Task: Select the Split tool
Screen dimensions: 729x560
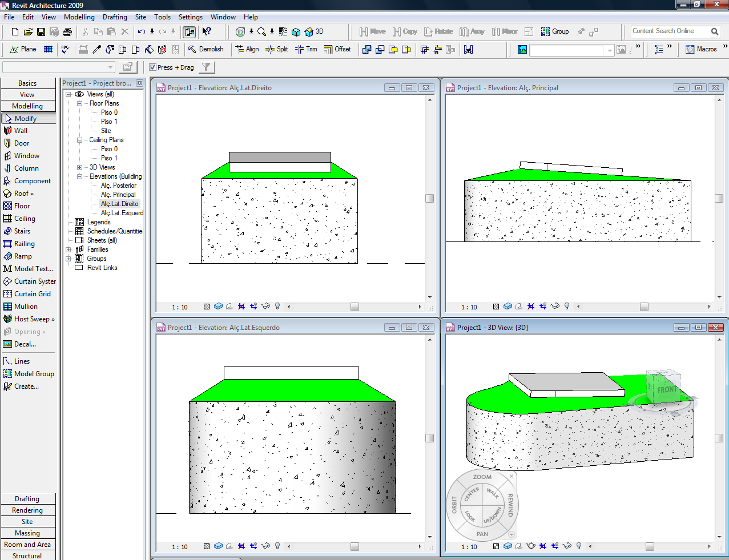Action: pyautogui.click(x=277, y=49)
